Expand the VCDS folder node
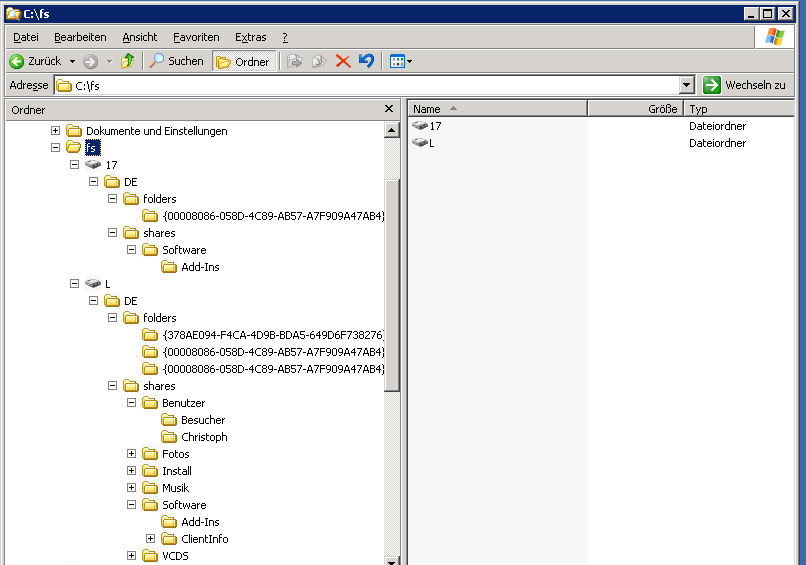 pos(132,555)
